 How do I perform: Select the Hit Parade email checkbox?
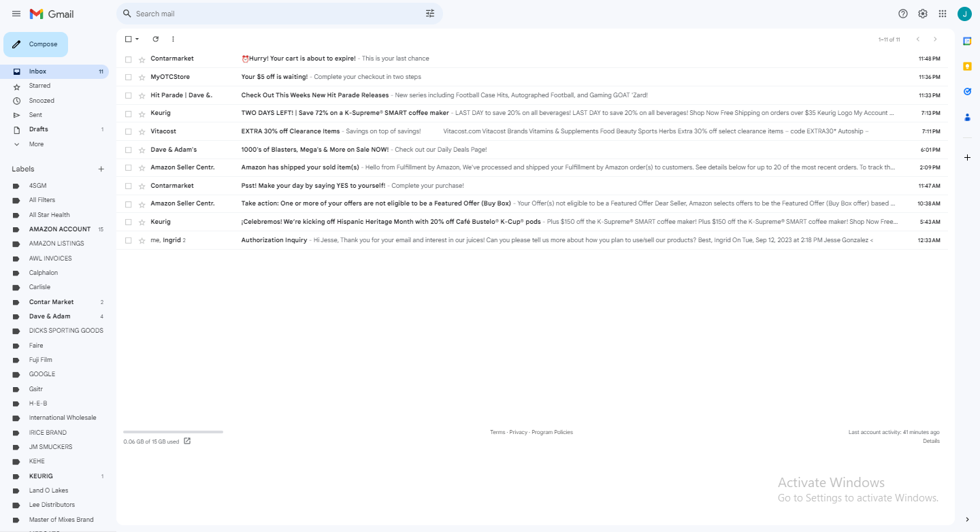[128, 96]
